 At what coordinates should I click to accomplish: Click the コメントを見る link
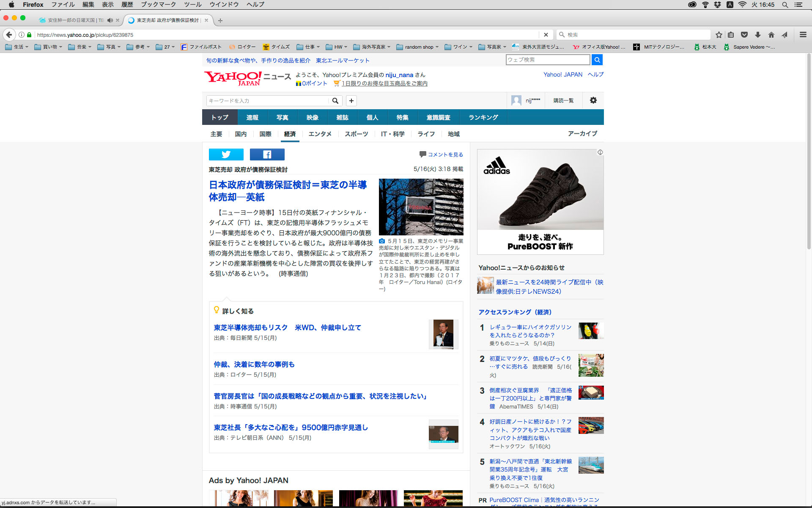445,155
